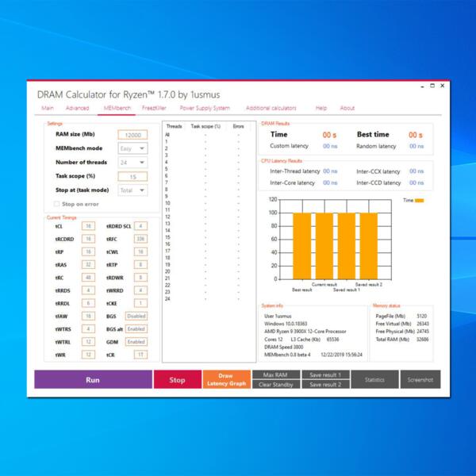The width and height of the screenshot is (476, 476).
Task: Open the About tab
Action: point(347,108)
